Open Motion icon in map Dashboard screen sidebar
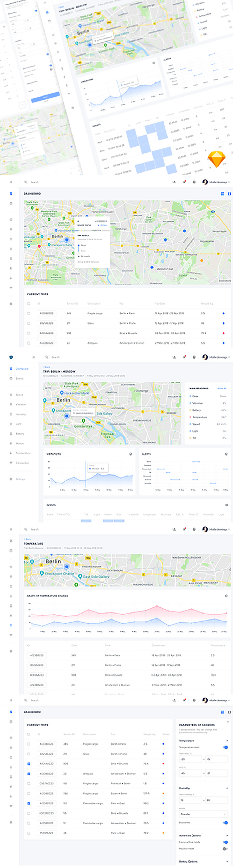233x868 pixels. [x=11, y=268]
